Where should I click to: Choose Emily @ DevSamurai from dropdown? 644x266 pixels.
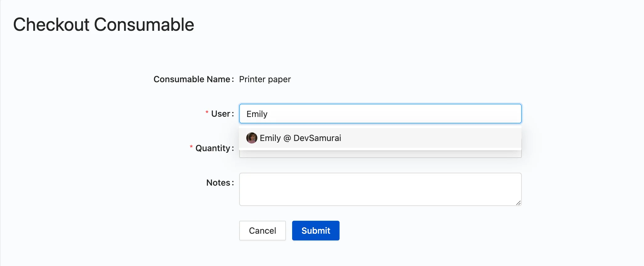380,138
